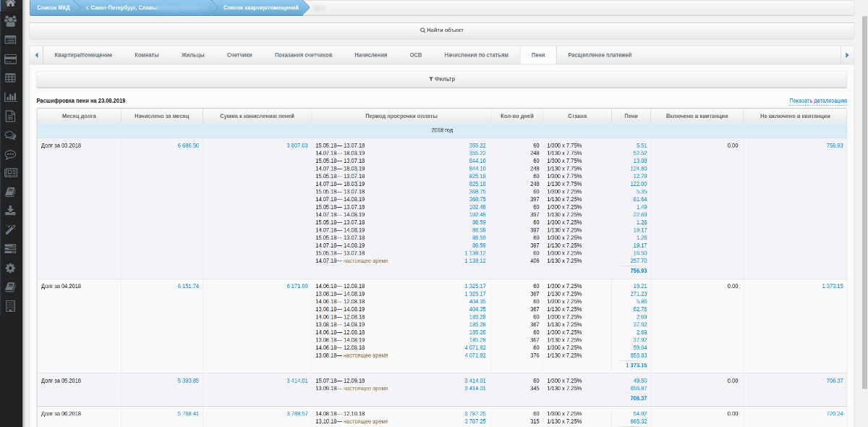Expand the Найти объект search bar
Image resolution: width=868 pixels, height=427 pixels.
coord(441,30)
